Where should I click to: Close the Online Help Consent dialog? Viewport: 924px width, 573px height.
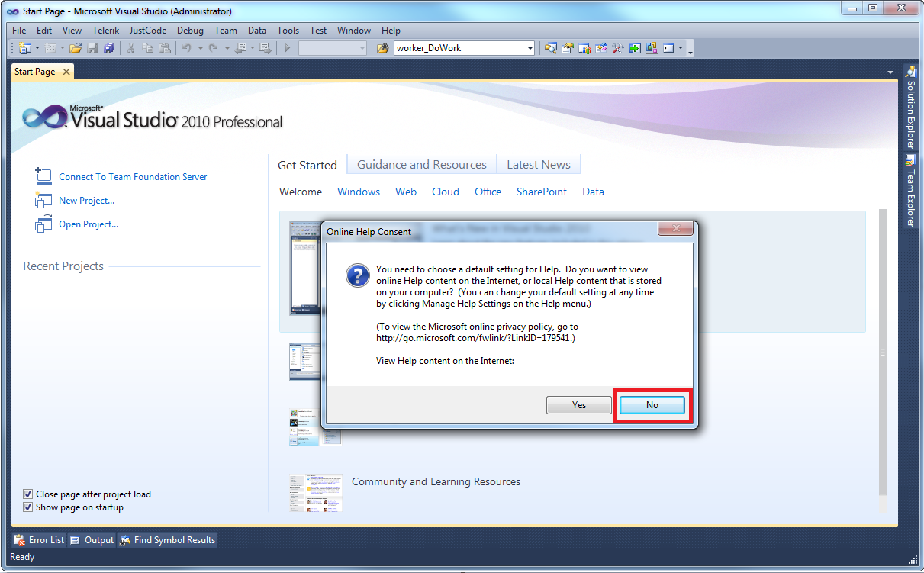[675, 229]
